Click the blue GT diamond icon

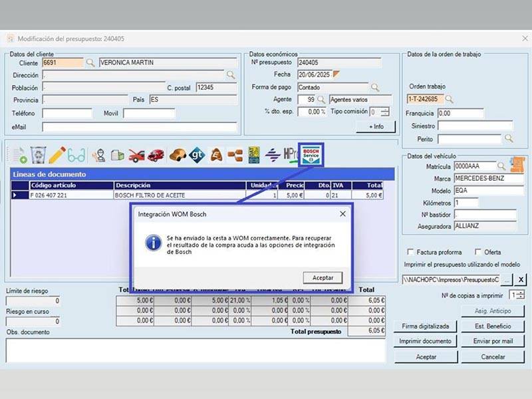(x=197, y=156)
